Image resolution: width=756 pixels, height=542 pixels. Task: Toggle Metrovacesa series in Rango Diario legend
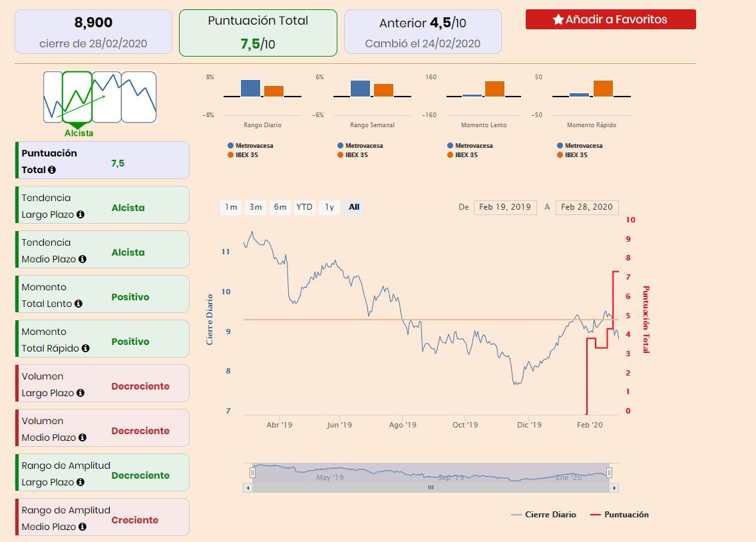pyautogui.click(x=250, y=146)
